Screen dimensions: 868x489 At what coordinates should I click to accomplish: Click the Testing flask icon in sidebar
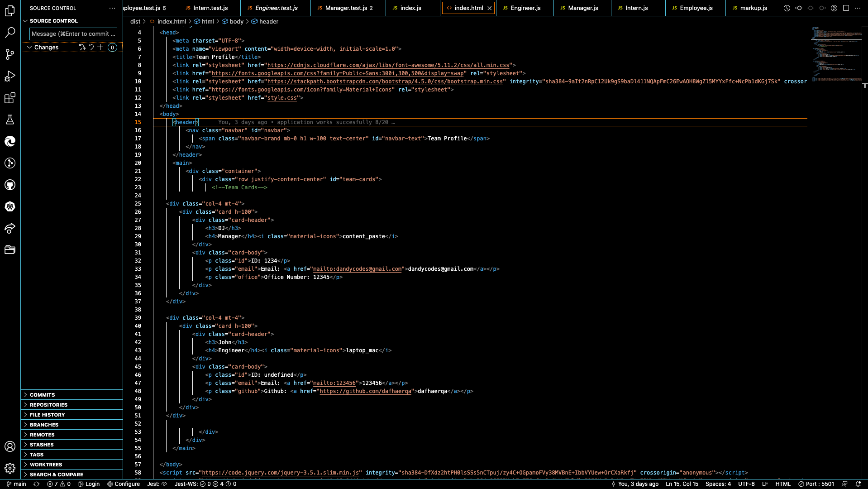coord(10,120)
